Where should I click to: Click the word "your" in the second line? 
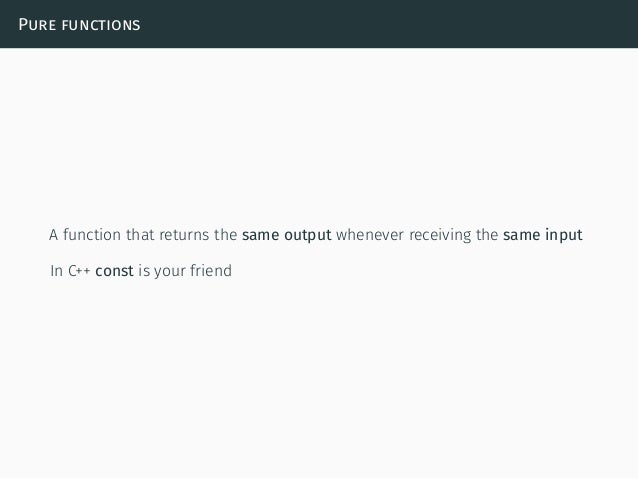coord(169,269)
